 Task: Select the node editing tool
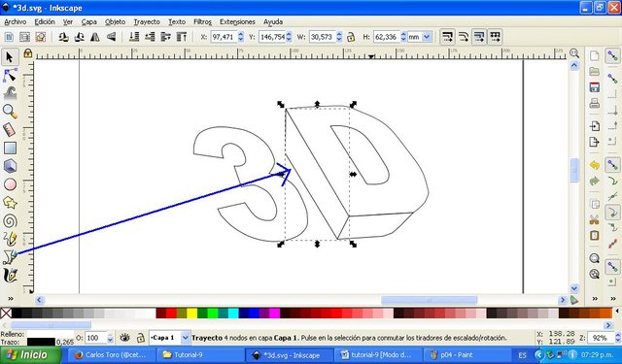[10, 75]
